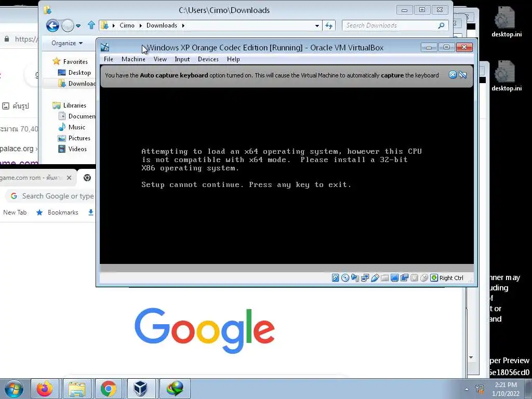Open the Machine menu in VirtualBox

point(134,59)
